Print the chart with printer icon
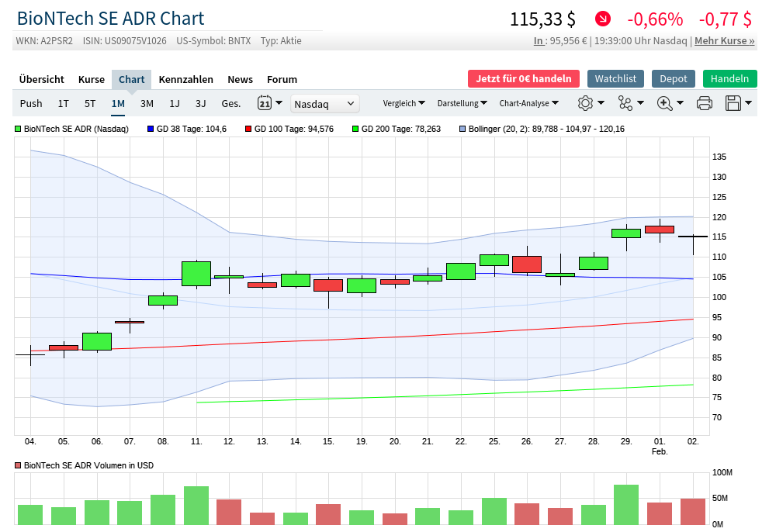The width and height of the screenshot is (769, 532). [705, 103]
